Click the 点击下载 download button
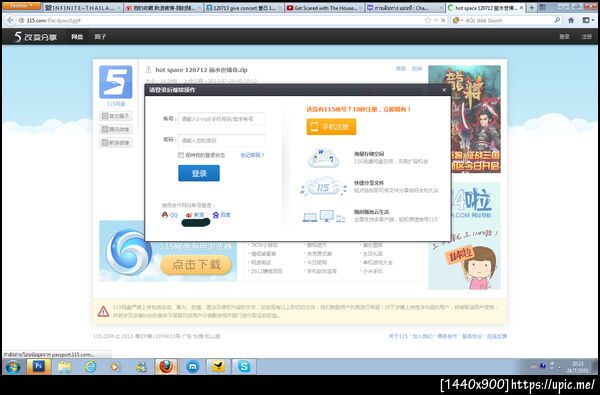Image resolution: width=600 pixels, height=395 pixels. click(x=196, y=265)
